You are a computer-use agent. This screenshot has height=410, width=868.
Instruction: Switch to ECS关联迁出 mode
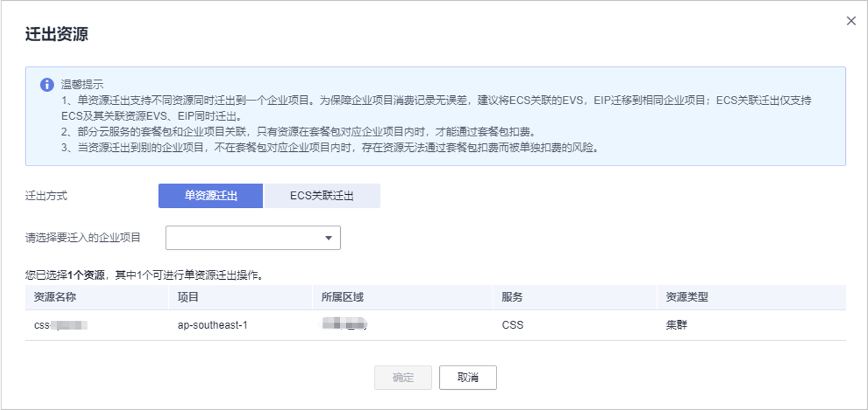pyautogui.click(x=322, y=196)
